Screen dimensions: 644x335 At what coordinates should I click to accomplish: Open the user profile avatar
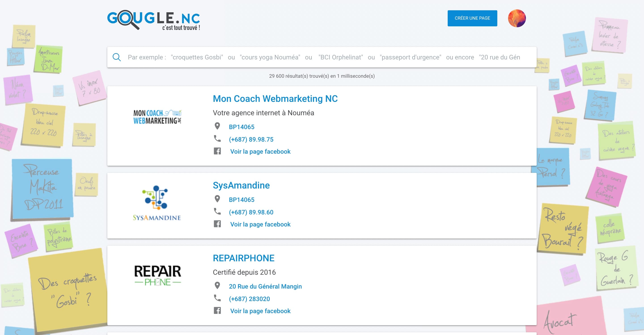tap(517, 18)
